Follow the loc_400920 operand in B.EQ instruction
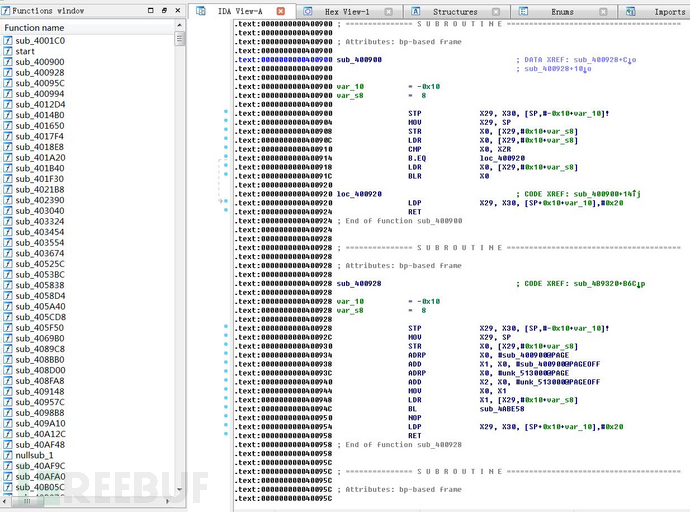The width and height of the screenshot is (690, 512). (x=502, y=158)
